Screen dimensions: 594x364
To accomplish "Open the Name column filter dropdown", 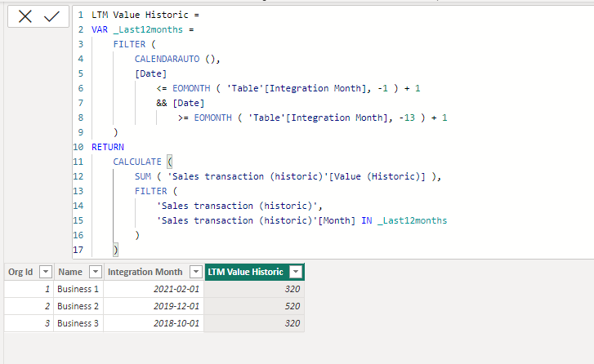I will pos(96,272).
